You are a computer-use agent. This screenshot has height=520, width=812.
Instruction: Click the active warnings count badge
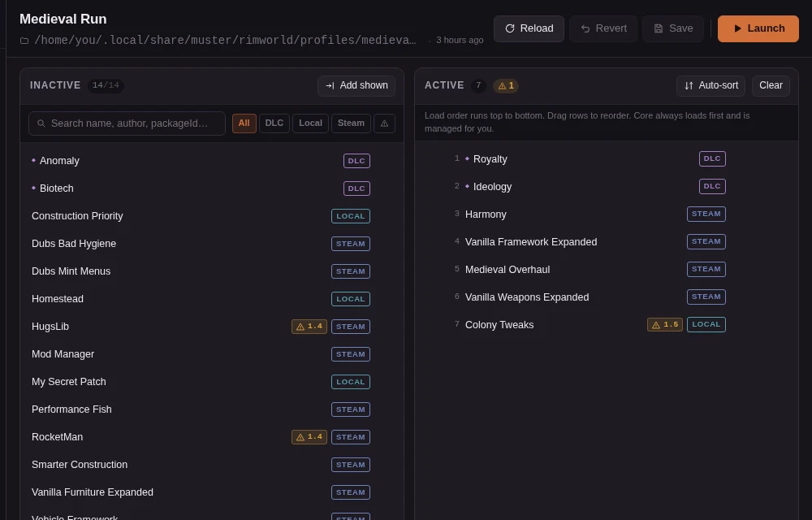click(x=506, y=85)
